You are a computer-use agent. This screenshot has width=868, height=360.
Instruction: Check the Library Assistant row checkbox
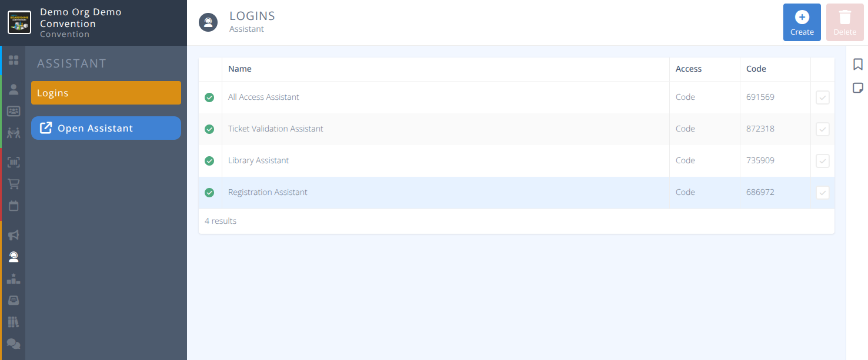[x=822, y=160]
